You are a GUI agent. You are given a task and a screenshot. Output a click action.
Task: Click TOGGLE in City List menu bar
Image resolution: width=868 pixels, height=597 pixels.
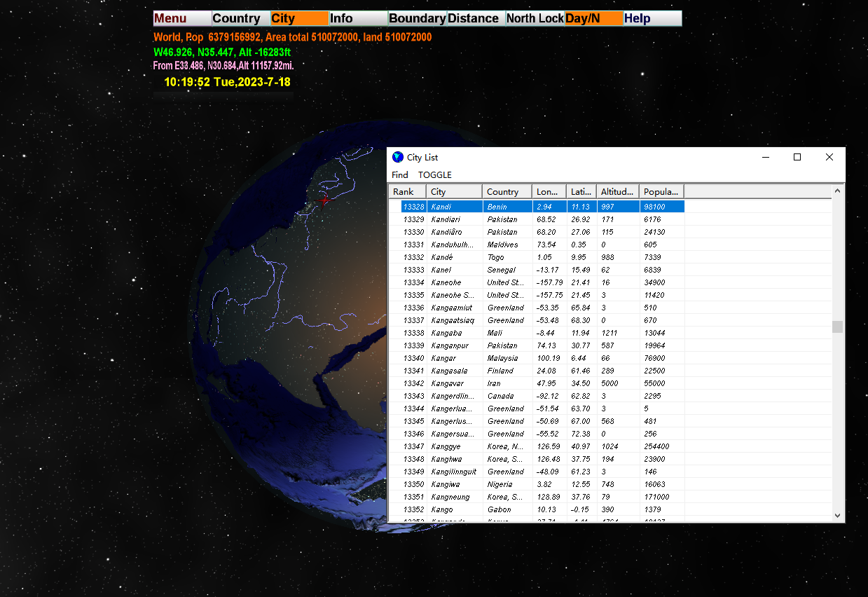435,174
